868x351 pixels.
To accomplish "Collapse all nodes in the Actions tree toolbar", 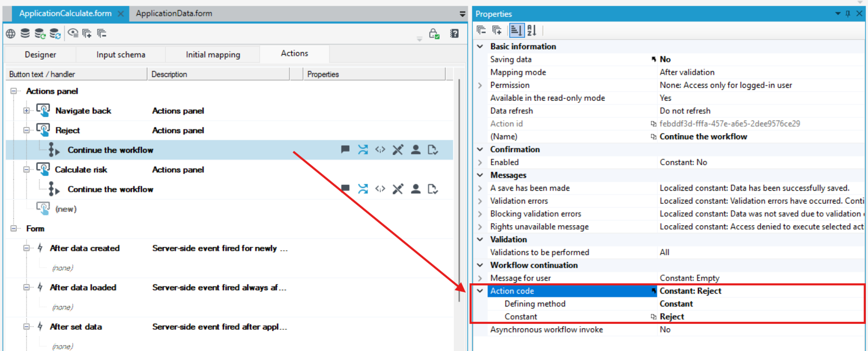I will click(102, 34).
